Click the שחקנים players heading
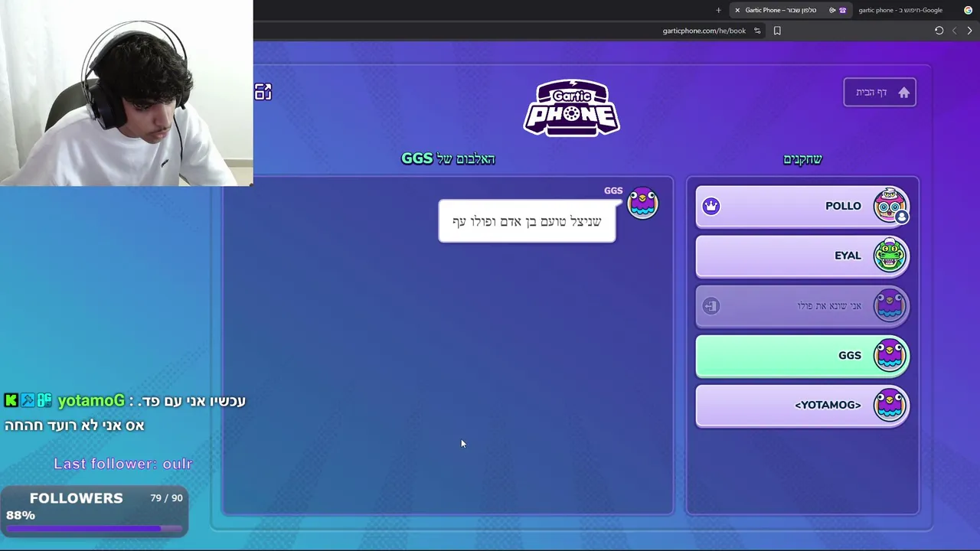980x551 pixels. tap(802, 159)
